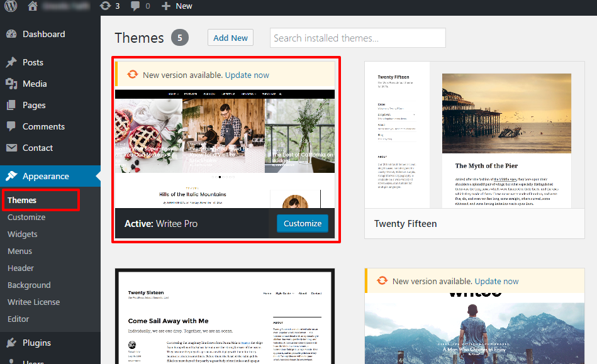The width and height of the screenshot is (597, 364).
Task: Open the WordPress logo menu
Action: click(11, 6)
